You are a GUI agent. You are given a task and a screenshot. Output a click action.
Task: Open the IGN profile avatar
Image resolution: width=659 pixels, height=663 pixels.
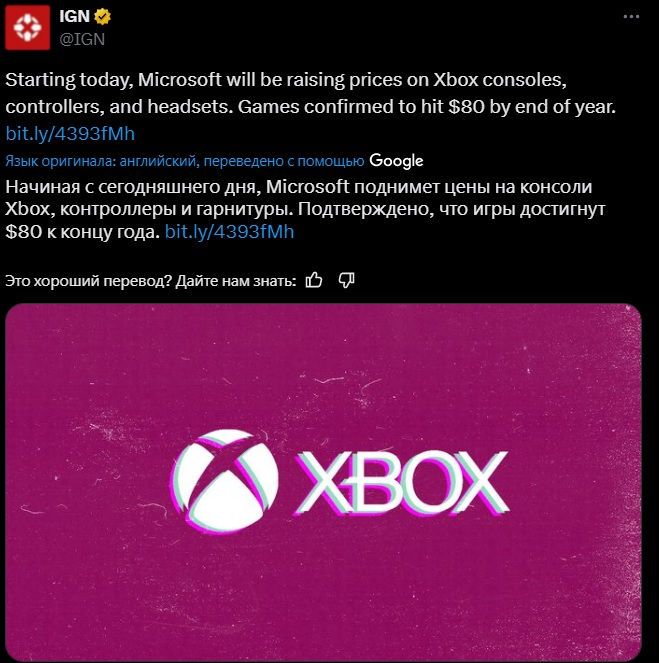tap(27, 27)
